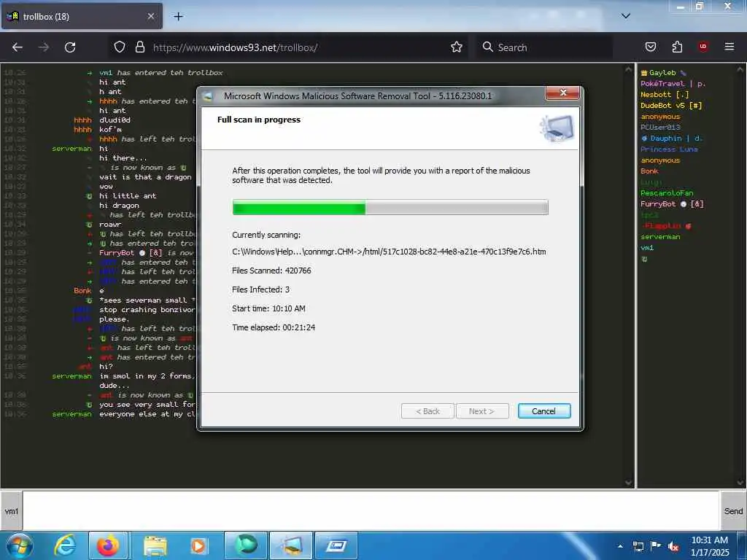Open Windows Explorer folder on taskbar
This screenshot has height=560, width=747.
coord(155,545)
